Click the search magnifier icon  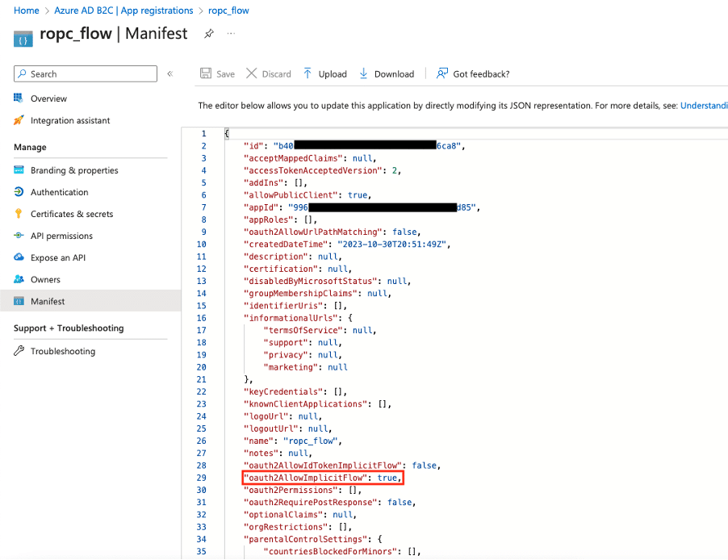(22, 73)
